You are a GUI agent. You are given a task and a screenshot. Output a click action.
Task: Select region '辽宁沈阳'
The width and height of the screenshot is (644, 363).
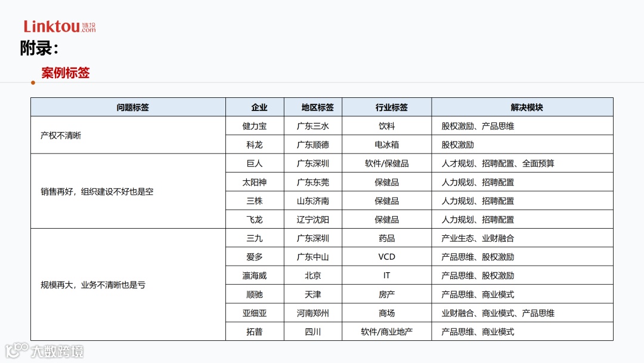313,220
